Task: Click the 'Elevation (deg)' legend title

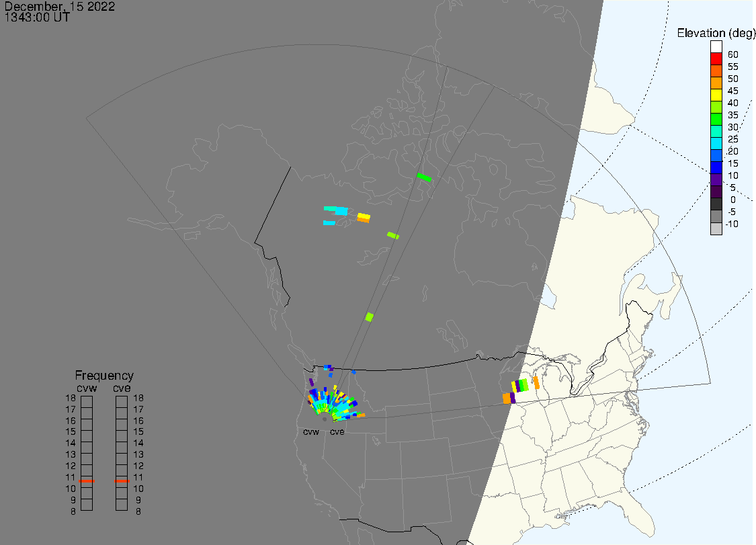Action: (716, 34)
